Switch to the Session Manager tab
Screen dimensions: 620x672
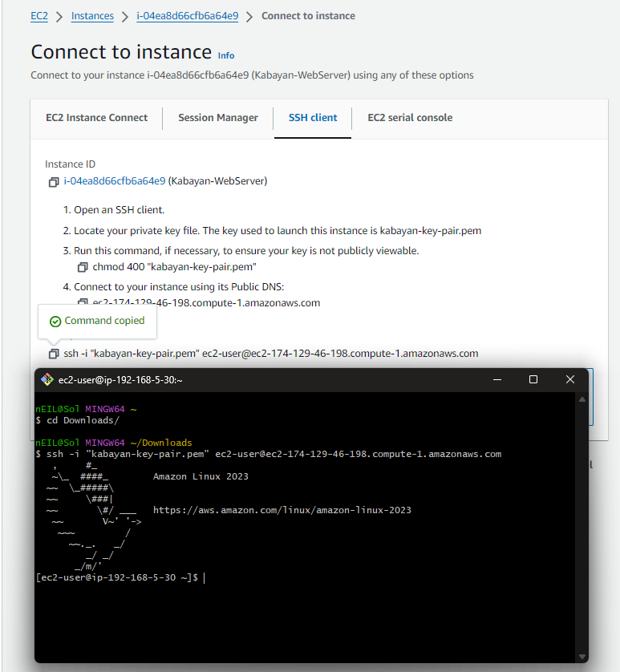point(217,117)
